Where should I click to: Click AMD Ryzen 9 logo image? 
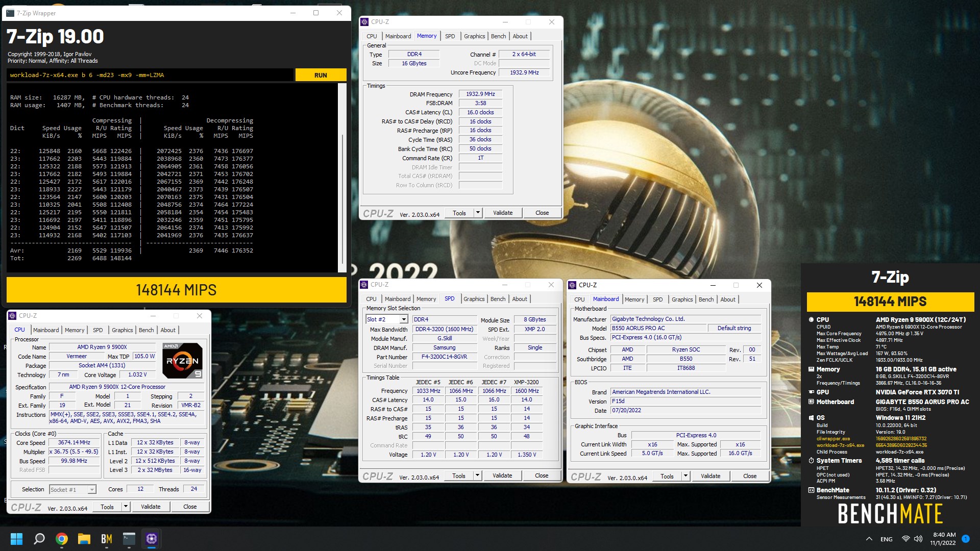coord(182,360)
